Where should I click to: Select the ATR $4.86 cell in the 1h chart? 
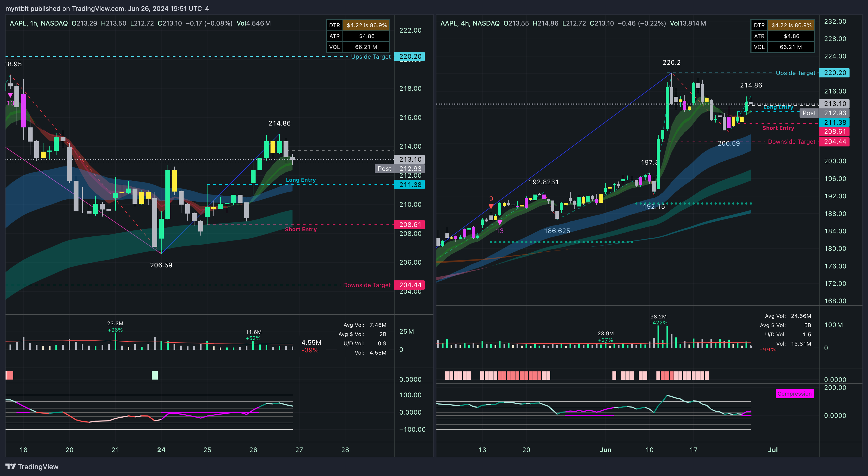[x=367, y=36]
